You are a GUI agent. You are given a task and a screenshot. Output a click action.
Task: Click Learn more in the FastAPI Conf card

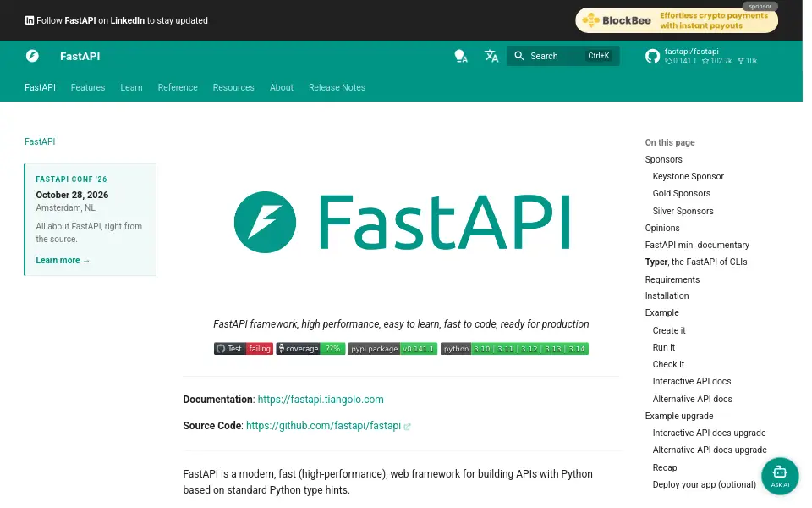pos(63,260)
